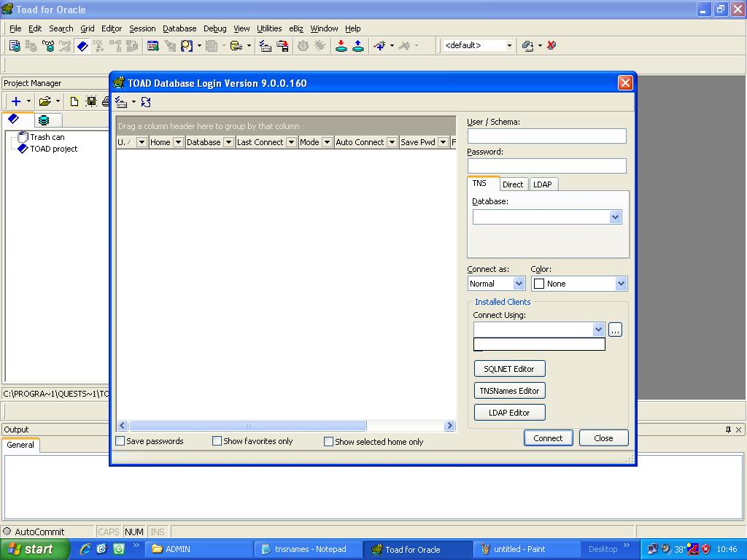
Task: Switch to the database cylinder tab in Project Manager
Action: pos(44,120)
